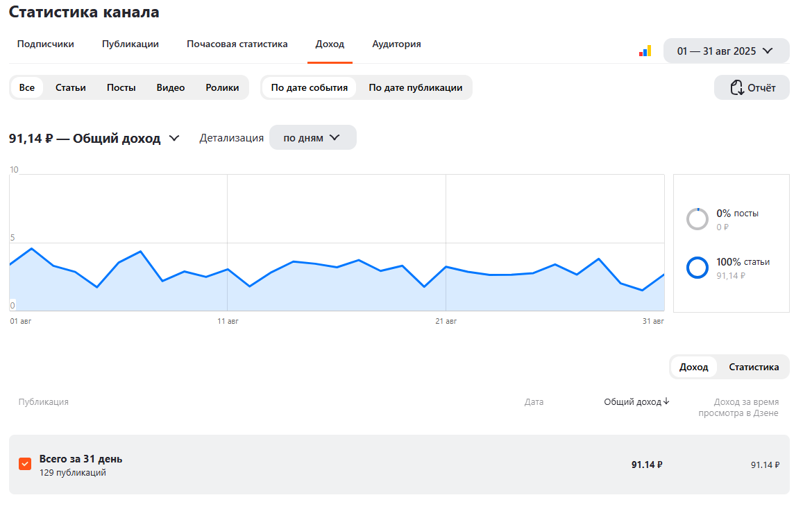Open the date range dropdown
The width and height of the screenshot is (812, 511).
click(x=726, y=51)
